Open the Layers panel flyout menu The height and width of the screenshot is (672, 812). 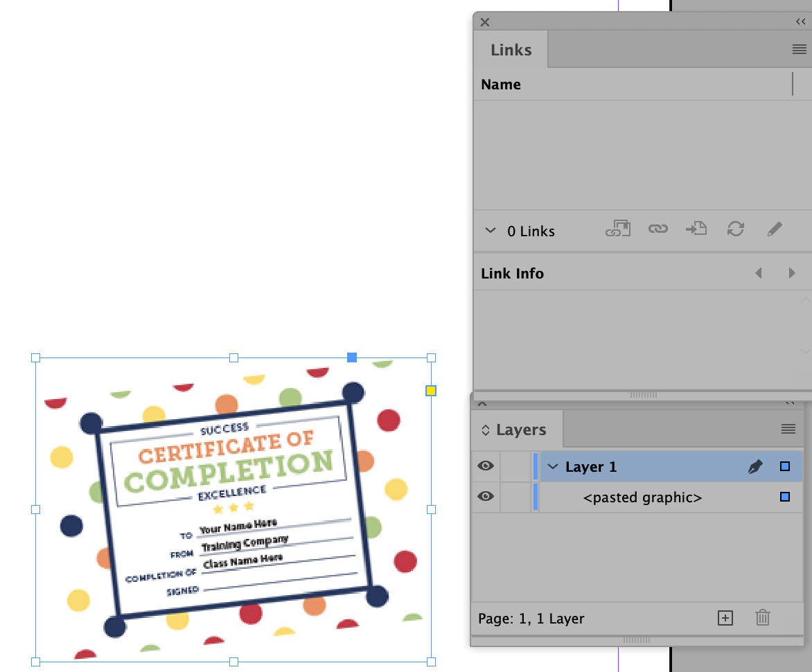pos(788,429)
